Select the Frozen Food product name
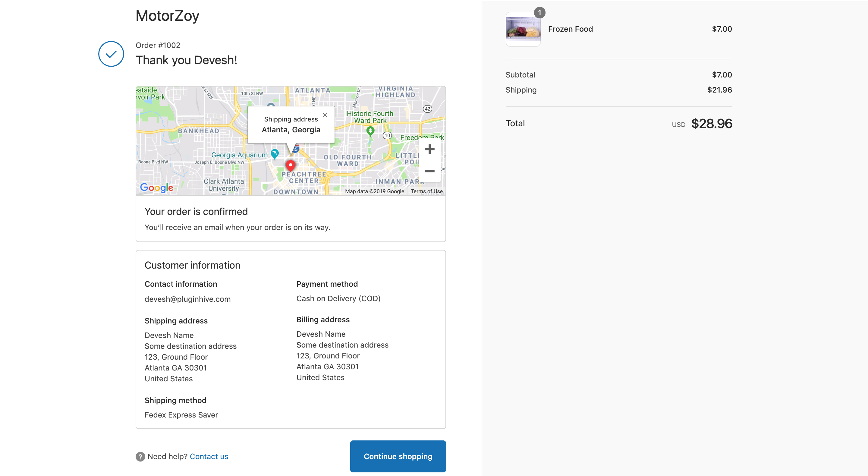This screenshot has width=868, height=476. [x=571, y=29]
